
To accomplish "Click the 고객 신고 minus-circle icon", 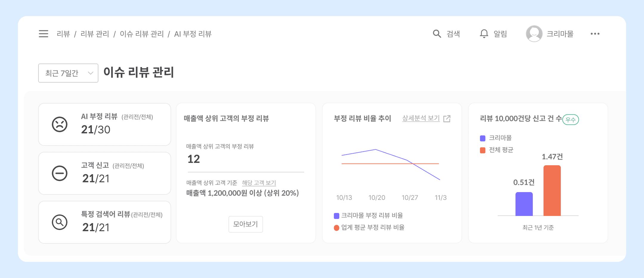I will [x=60, y=173].
